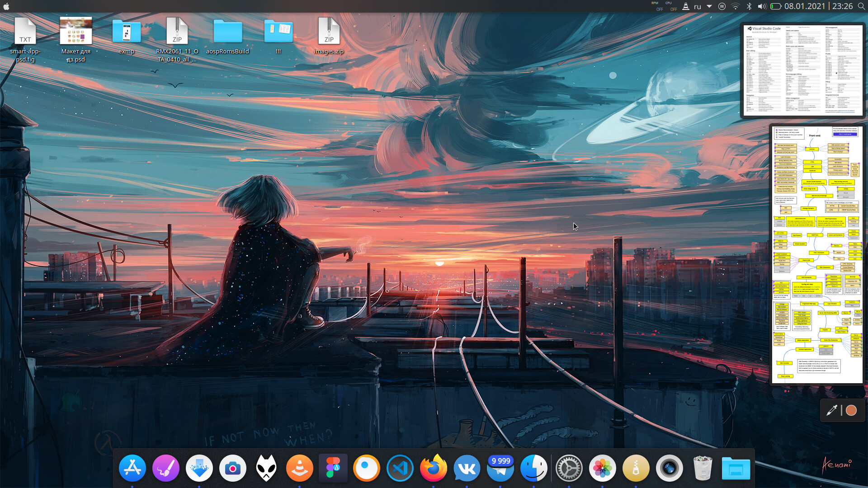Image resolution: width=868 pixels, height=488 pixels.
Task: Launch the camera screenshot app in dock
Action: coord(232,468)
